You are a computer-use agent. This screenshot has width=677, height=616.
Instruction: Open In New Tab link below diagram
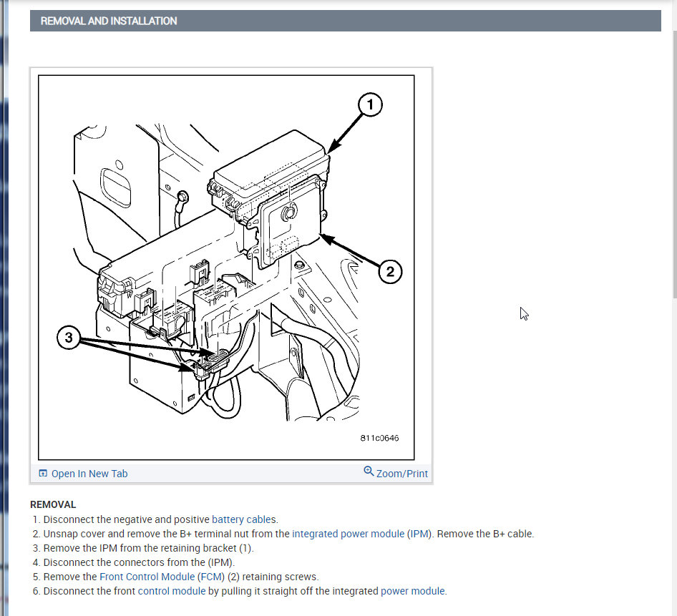click(89, 474)
